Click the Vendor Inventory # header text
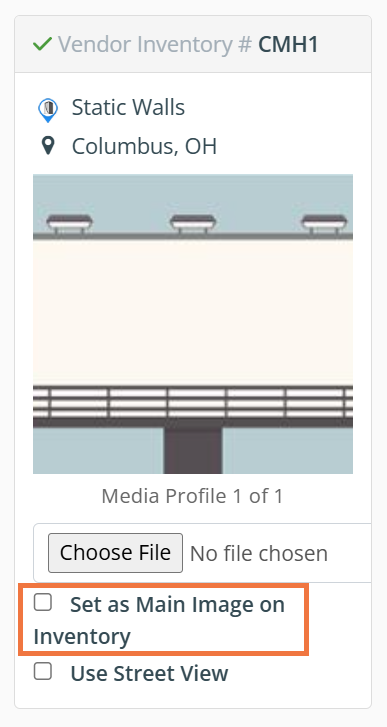Screen dimensions: 387x727 coord(155,45)
